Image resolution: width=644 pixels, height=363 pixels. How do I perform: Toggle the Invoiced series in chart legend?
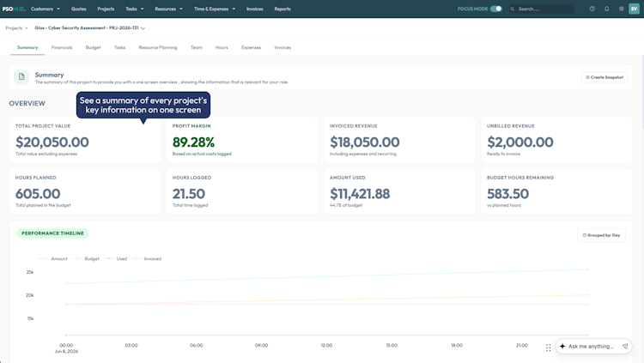point(146,258)
